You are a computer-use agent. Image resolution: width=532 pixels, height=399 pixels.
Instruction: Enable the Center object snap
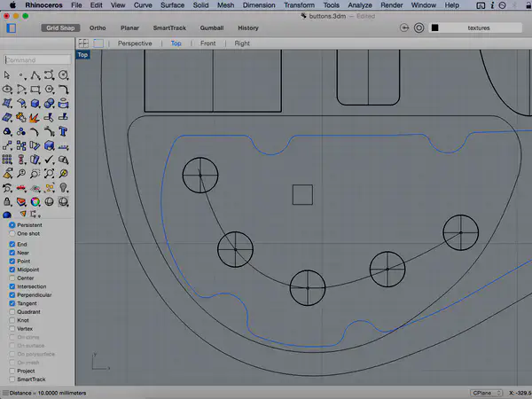(x=12, y=278)
